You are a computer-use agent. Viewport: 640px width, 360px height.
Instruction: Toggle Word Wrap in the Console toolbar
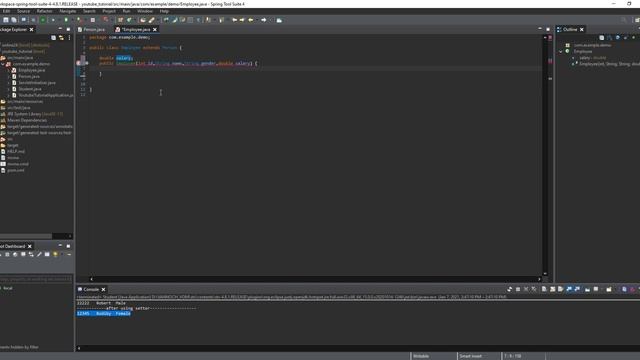[x=560, y=289]
